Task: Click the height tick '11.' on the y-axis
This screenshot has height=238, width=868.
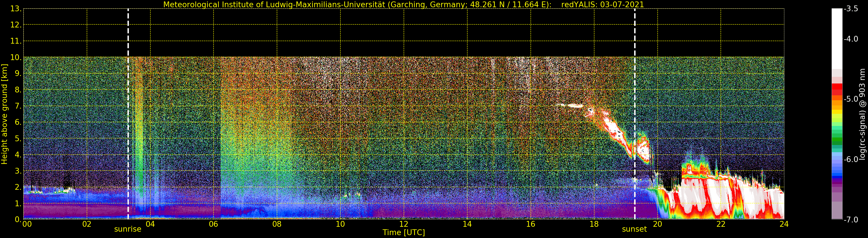Action: 16,41
